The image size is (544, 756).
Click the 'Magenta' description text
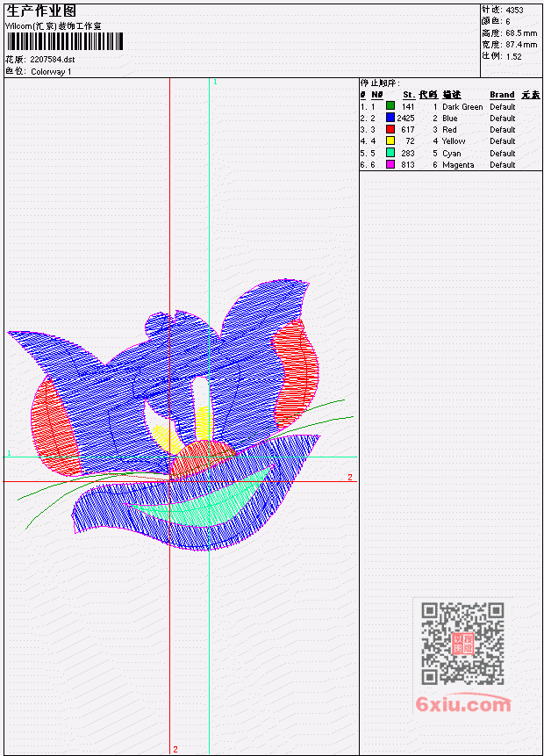coord(458,165)
